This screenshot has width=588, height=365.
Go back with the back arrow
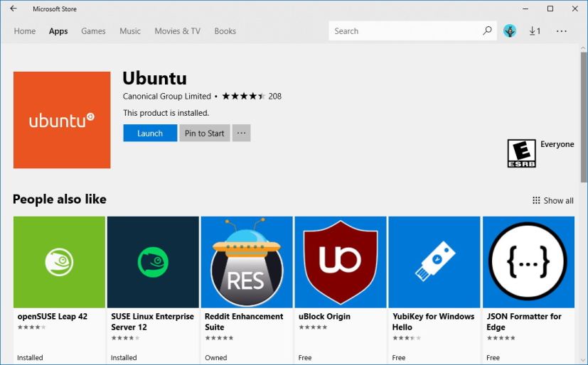[14, 9]
